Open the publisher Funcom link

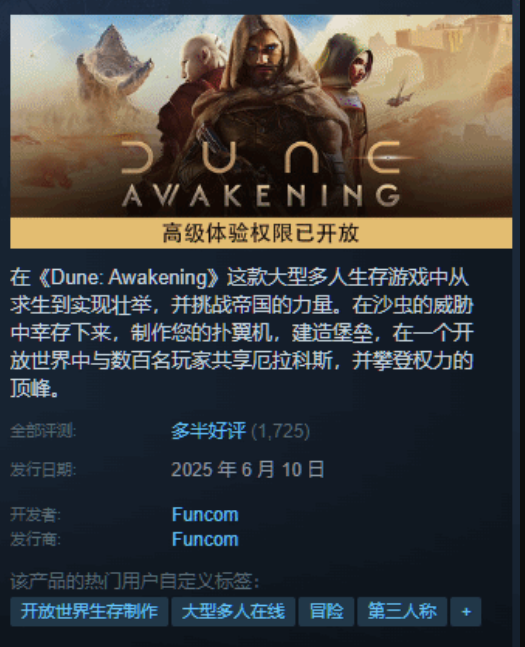click(205, 539)
